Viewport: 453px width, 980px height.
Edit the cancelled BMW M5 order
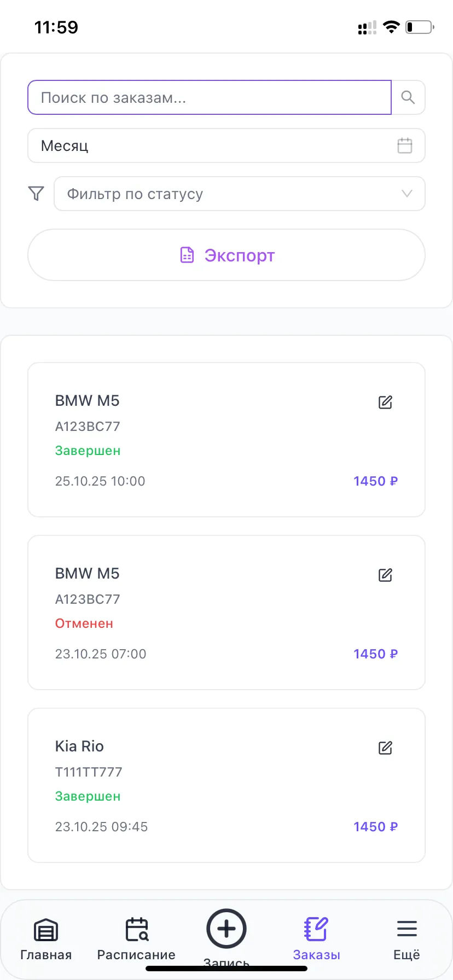pyautogui.click(x=385, y=575)
